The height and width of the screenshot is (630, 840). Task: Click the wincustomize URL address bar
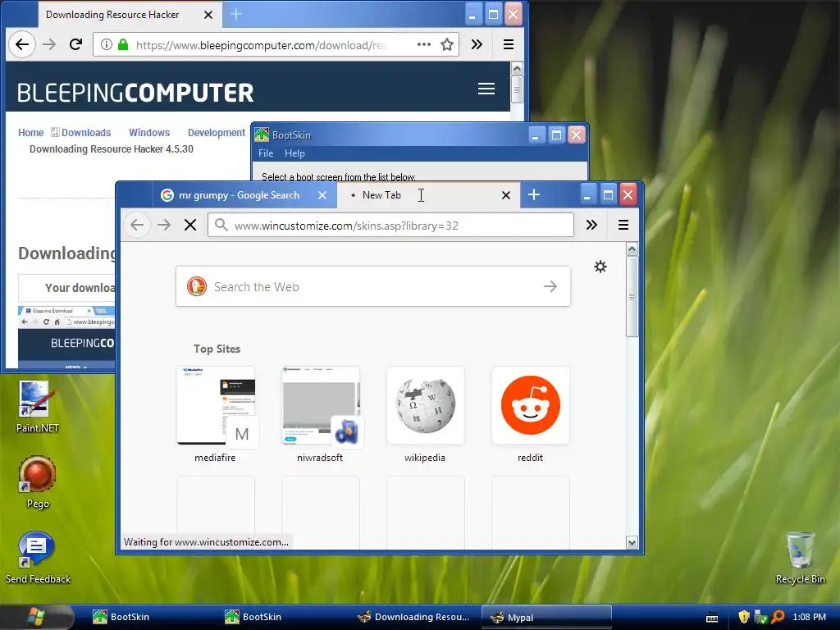(390, 226)
